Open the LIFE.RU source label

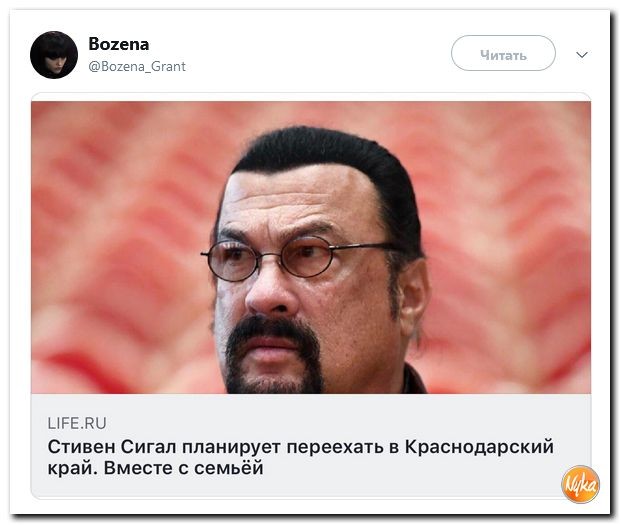coord(77,423)
